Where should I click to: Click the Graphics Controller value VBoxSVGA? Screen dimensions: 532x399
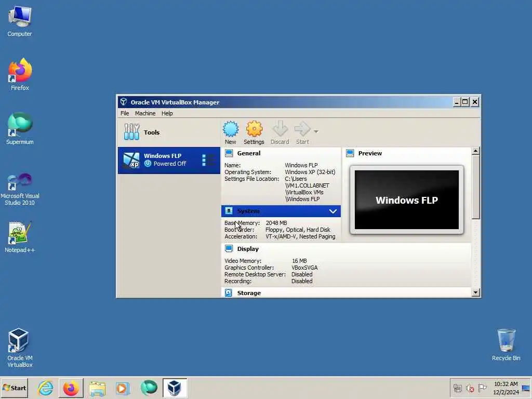304,268
